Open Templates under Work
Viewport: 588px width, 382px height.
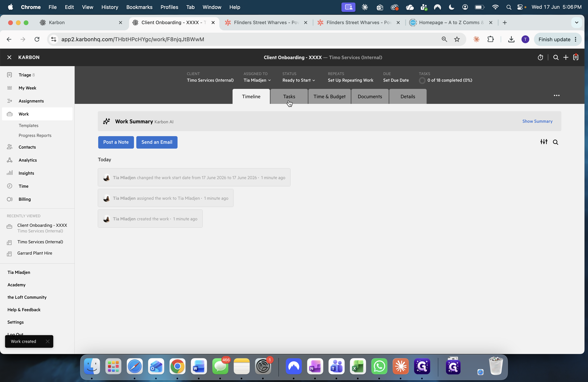tap(28, 125)
